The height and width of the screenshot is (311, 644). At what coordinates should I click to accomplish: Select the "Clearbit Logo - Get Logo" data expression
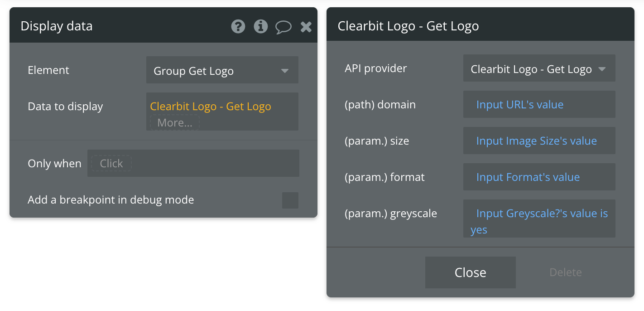point(211,106)
